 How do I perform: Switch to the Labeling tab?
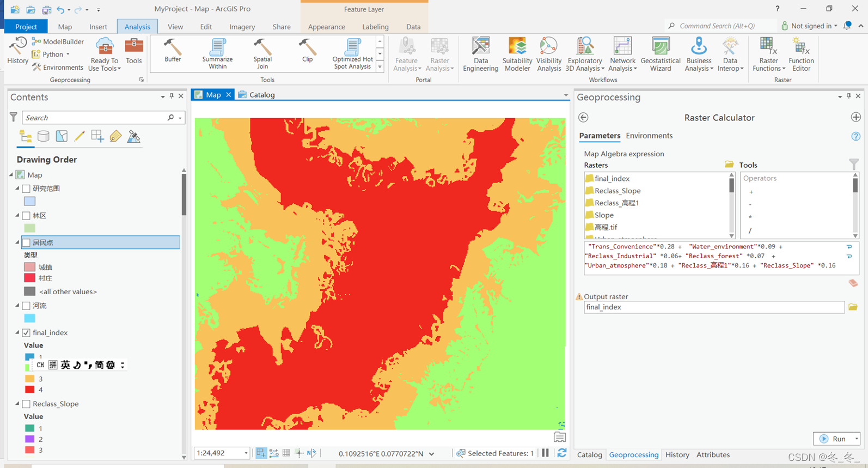(x=375, y=27)
